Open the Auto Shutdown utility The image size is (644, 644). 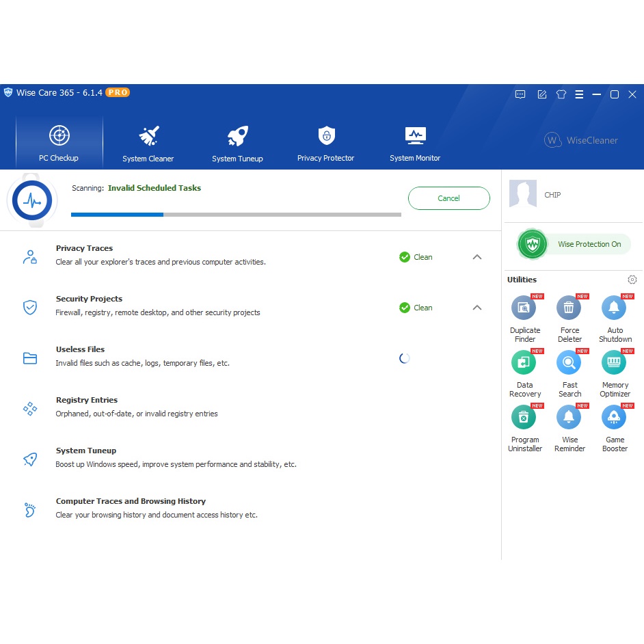click(x=615, y=309)
